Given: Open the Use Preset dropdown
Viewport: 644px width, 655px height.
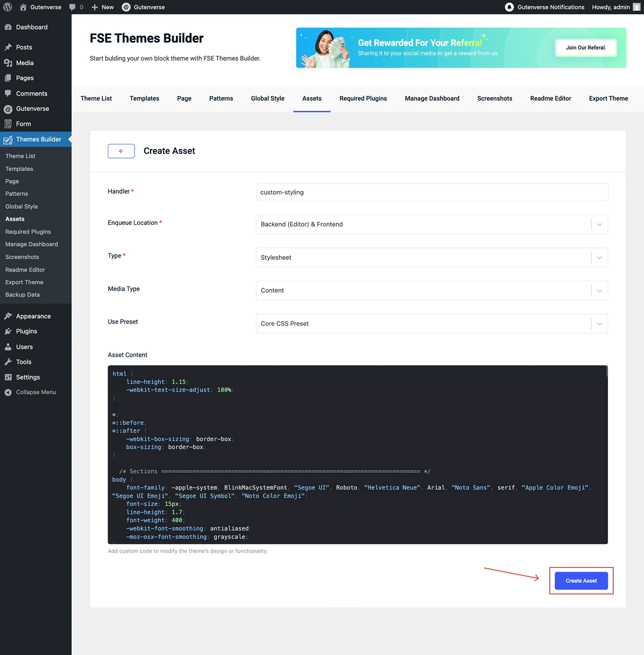Looking at the screenshot, I should [x=599, y=324].
